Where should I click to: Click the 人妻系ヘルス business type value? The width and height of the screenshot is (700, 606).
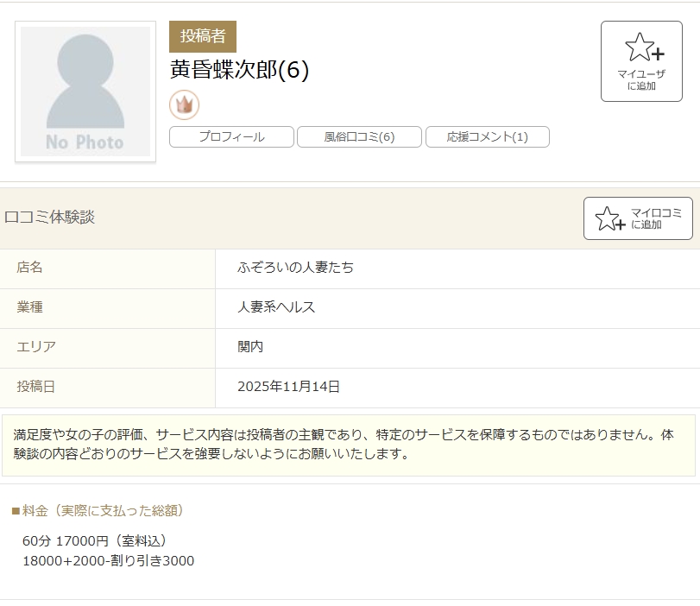tap(276, 307)
